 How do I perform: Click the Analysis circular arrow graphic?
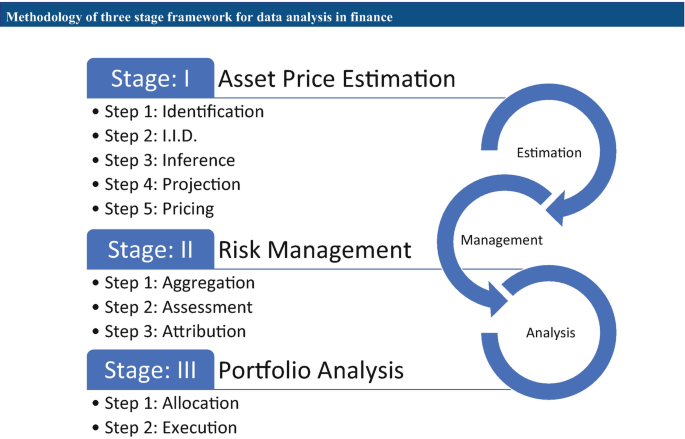pyautogui.click(x=550, y=332)
